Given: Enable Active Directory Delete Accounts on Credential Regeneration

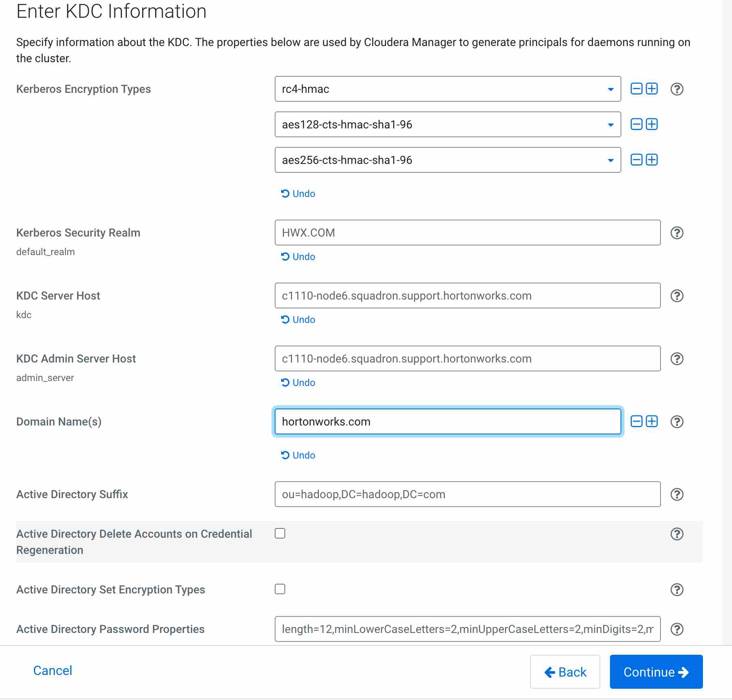Looking at the screenshot, I should click(x=280, y=533).
